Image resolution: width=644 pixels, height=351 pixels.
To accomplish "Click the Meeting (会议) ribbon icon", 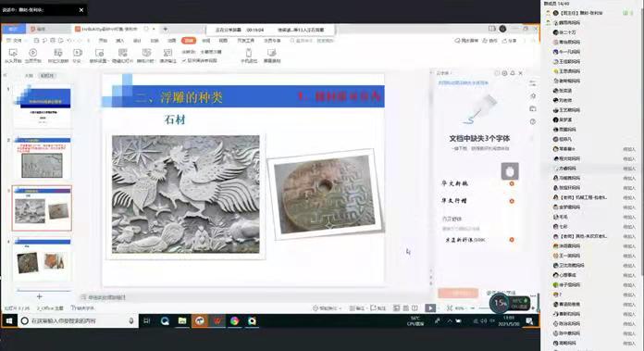I will coord(77,56).
